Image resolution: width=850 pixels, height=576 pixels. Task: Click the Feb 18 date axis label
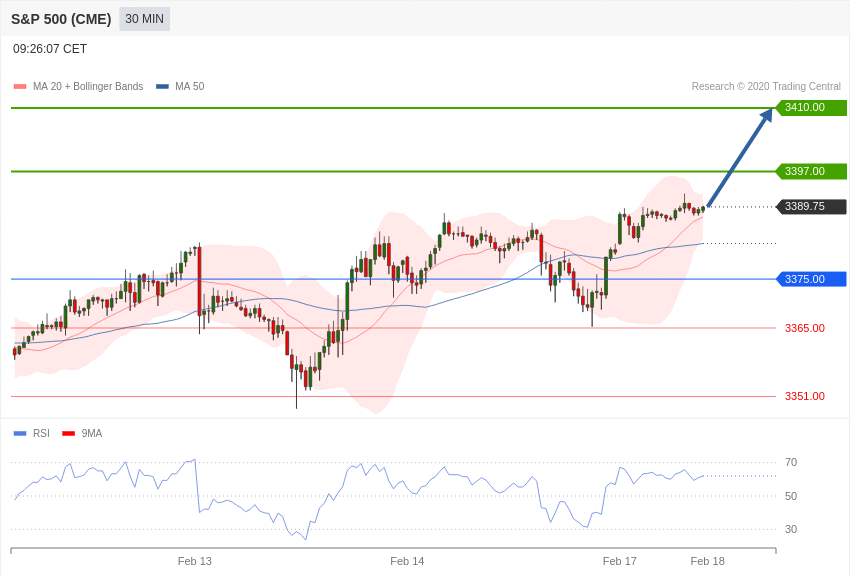point(707,561)
